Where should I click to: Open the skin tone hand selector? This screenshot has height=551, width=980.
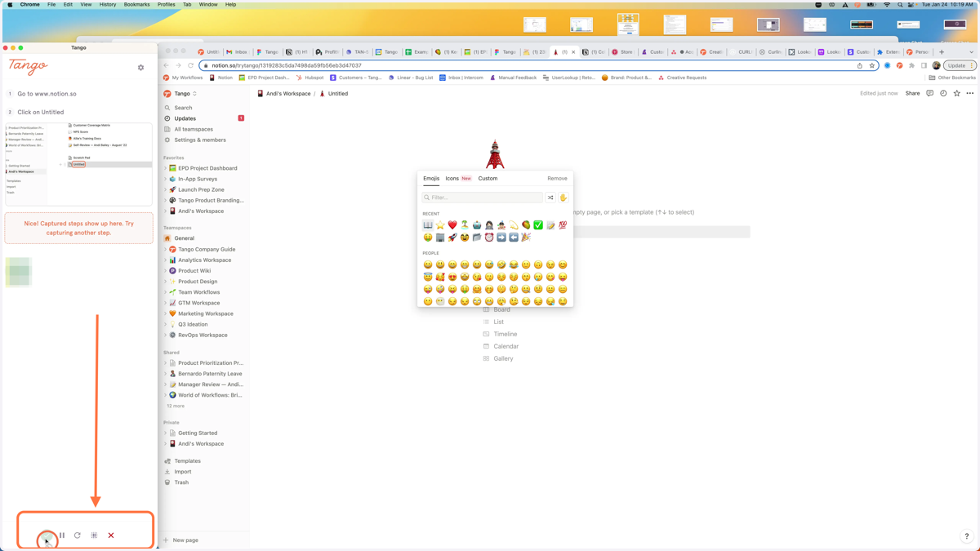click(563, 198)
